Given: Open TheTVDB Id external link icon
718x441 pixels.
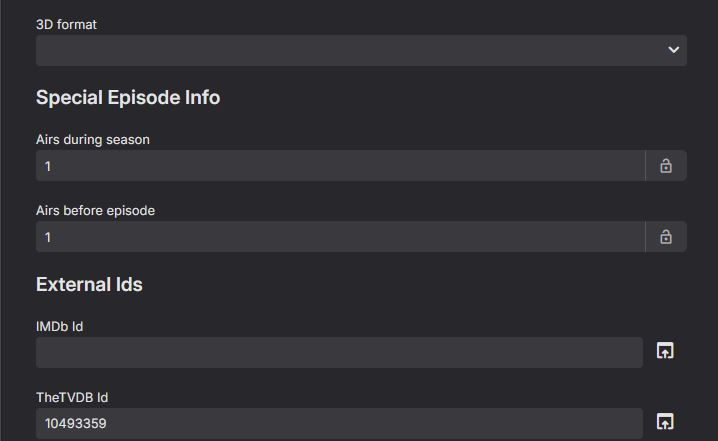Looking at the screenshot, I should [665, 421].
